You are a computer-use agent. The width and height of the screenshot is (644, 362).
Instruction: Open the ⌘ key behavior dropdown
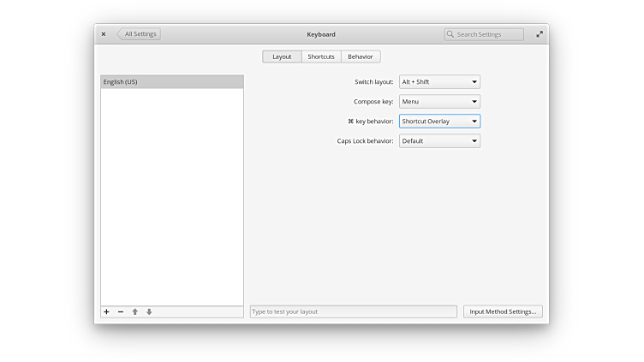click(x=439, y=122)
